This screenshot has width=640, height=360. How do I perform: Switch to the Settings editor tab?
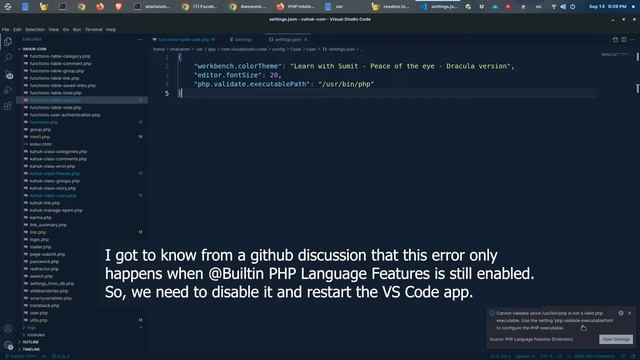(241, 40)
